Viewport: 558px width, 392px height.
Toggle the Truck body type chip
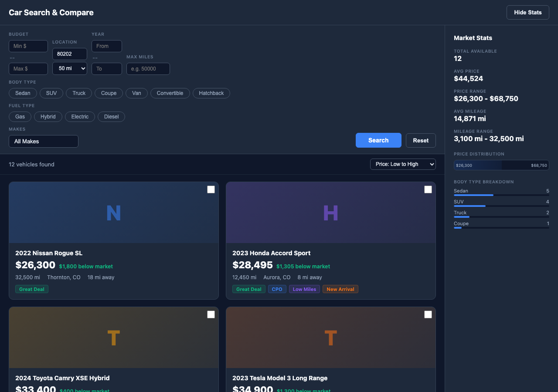coord(79,93)
